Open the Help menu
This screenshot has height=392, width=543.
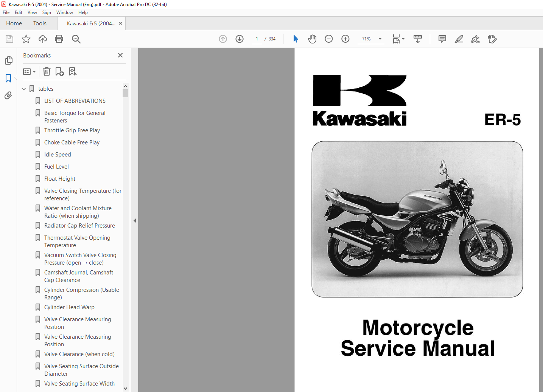pos(83,12)
